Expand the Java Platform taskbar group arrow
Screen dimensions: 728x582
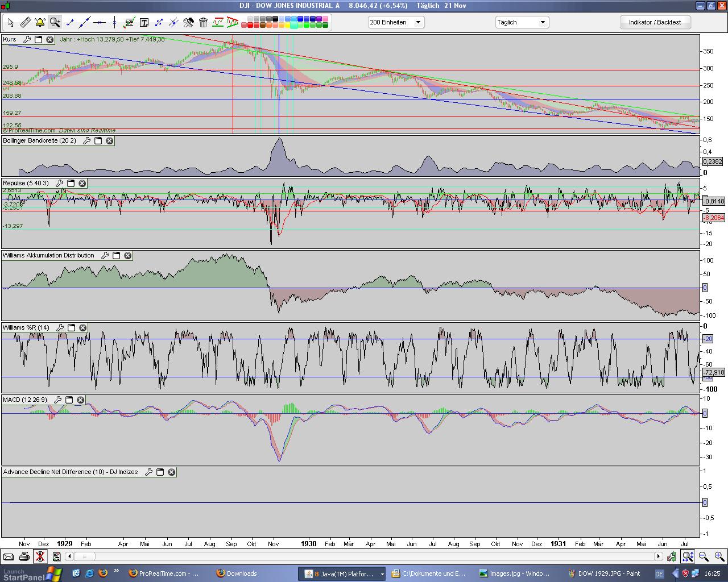[x=382, y=574]
